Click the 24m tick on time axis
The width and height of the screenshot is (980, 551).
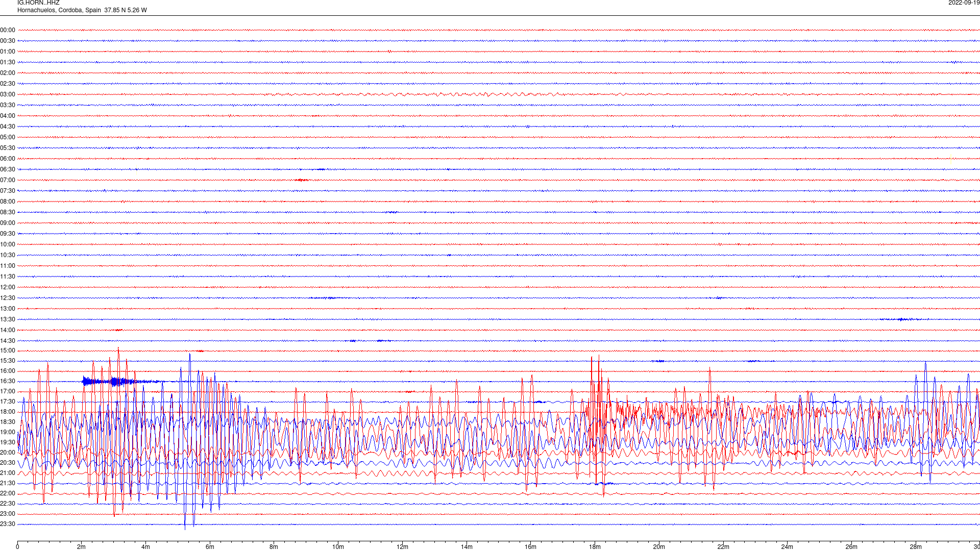pos(787,547)
